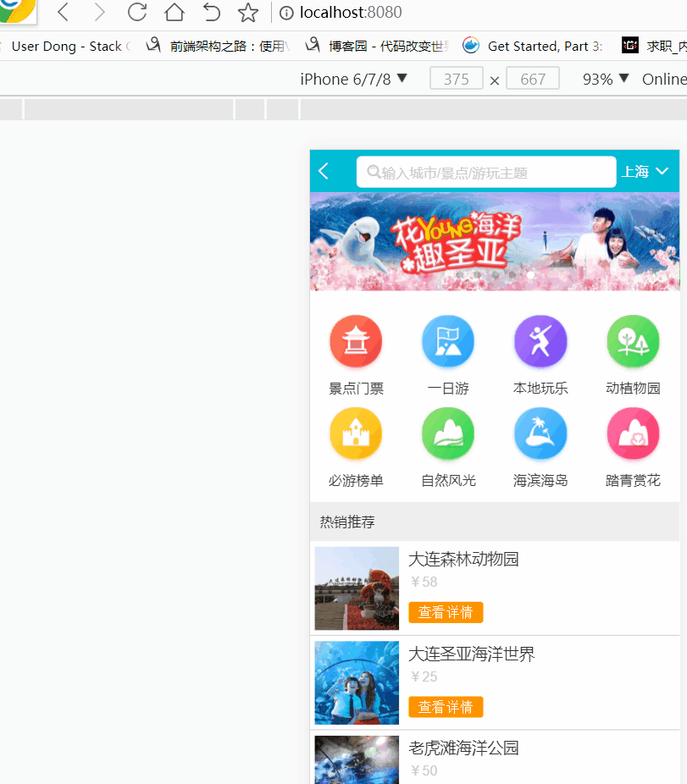Click the 老虎滩海洋公园 thumbnail

click(x=357, y=760)
